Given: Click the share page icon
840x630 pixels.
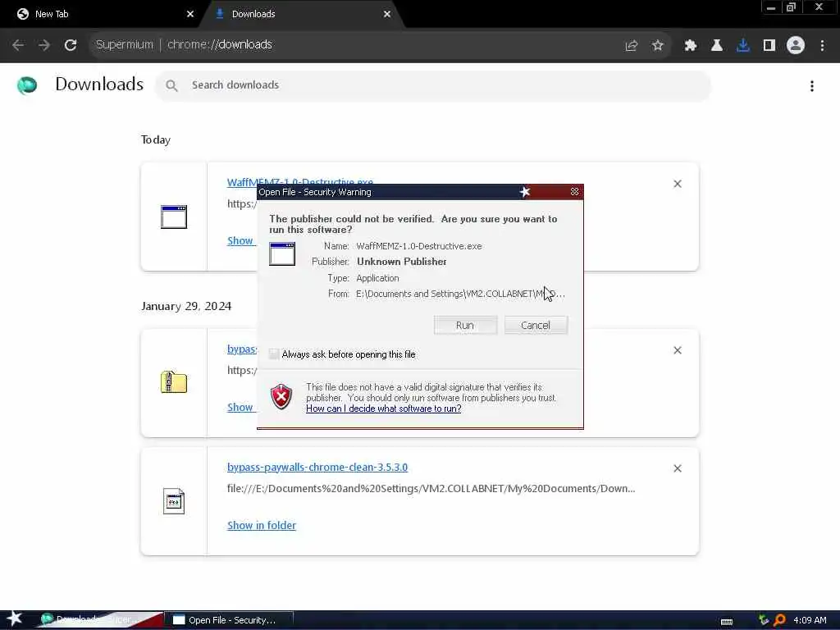Looking at the screenshot, I should tap(632, 46).
